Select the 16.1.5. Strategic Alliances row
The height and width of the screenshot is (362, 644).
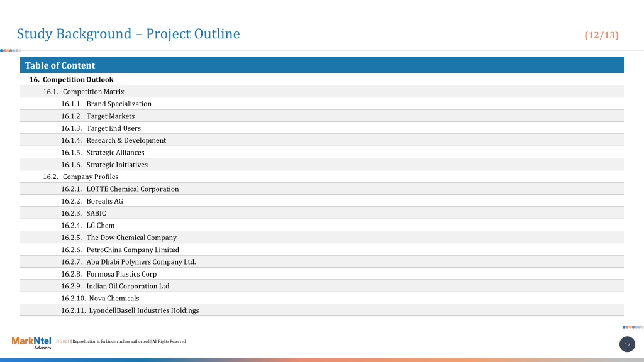(322, 152)
